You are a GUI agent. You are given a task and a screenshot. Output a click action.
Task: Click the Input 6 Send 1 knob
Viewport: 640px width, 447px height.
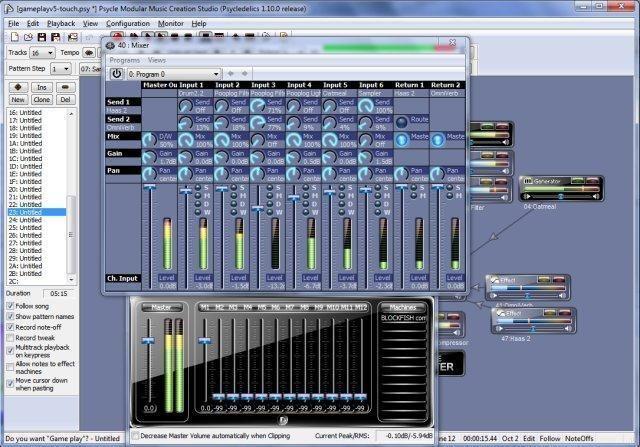pos(365,106)
